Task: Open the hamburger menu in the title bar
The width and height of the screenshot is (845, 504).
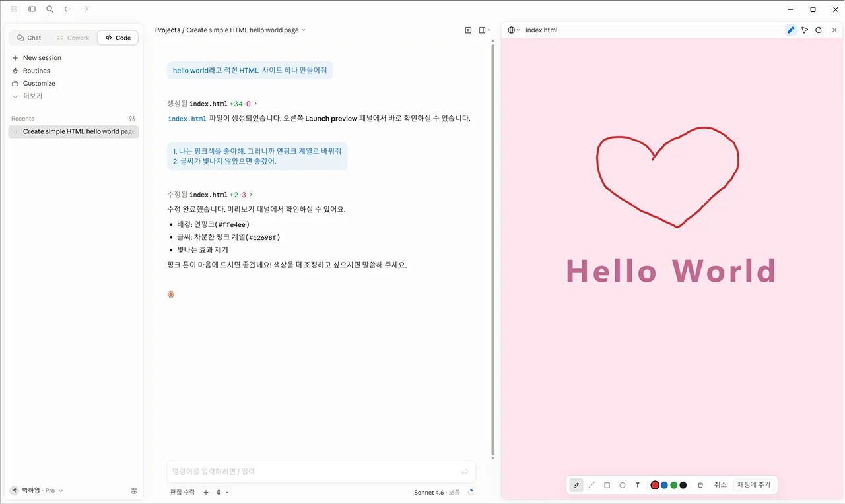Action: coord(15,9)
